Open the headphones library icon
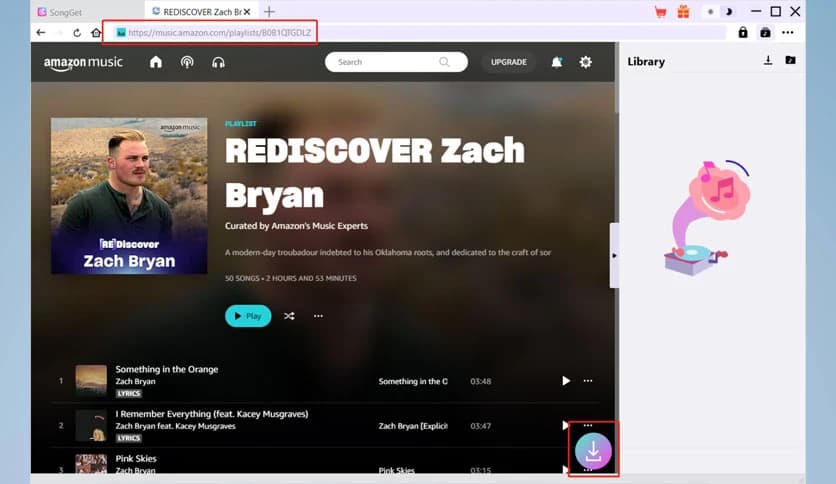Viewport: 836px width, 484px height. [218, 62]
